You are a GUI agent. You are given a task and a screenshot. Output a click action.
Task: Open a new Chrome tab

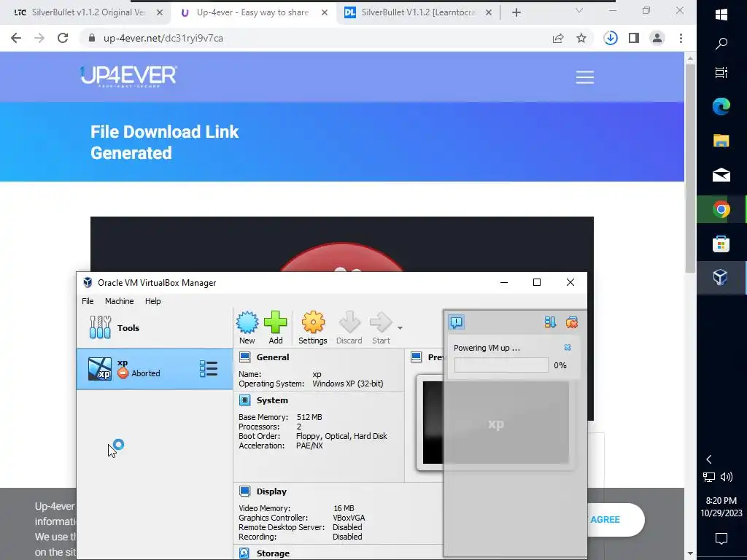(x=516, y=13)
